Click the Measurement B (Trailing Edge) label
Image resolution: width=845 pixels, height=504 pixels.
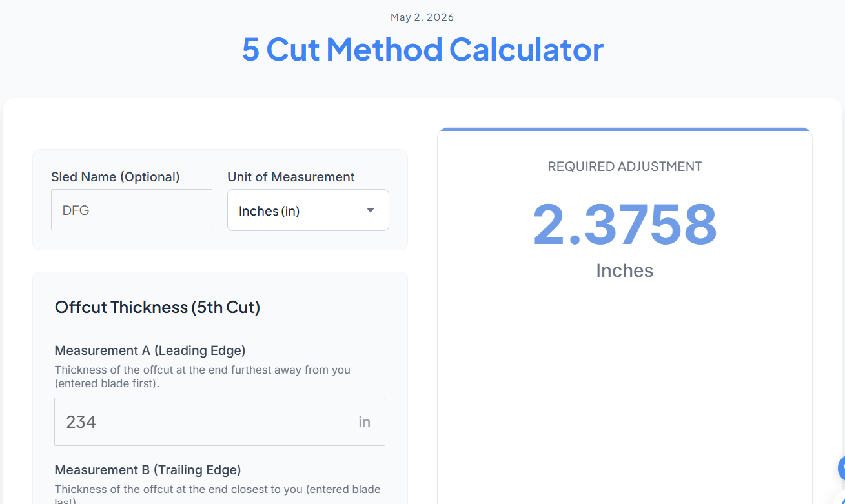click(148, 469)
